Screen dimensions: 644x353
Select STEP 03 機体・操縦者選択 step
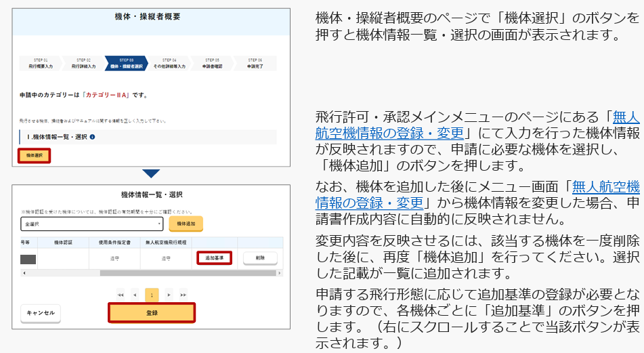(126, 63)
